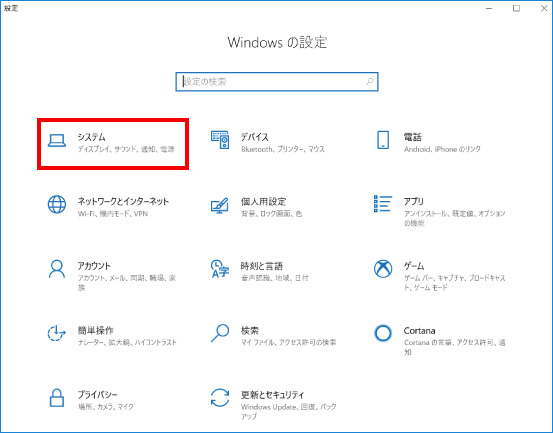This screenshot has height=433, width=553.
Task: Open ゲーム settings title
Action: (x=414, y=266)
